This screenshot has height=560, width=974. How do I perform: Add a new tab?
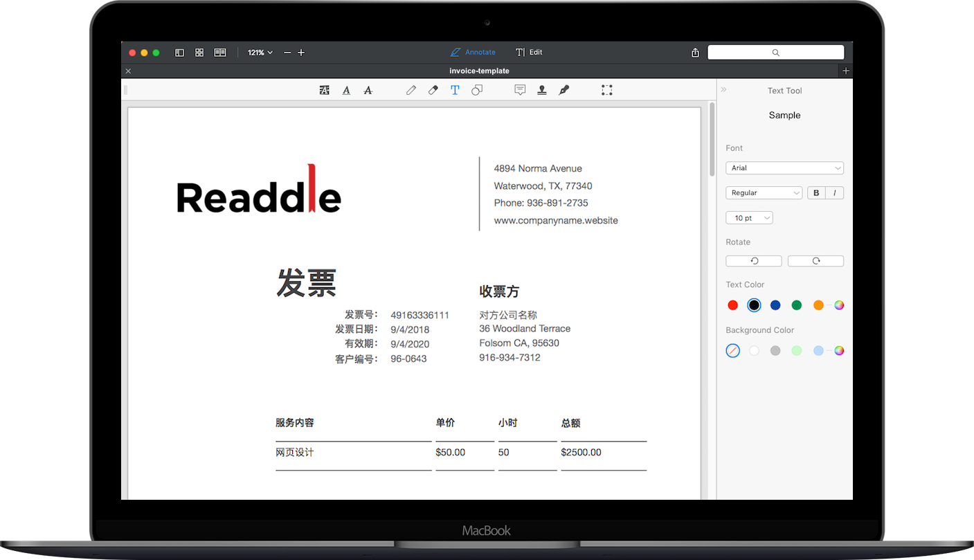[846, 71]
